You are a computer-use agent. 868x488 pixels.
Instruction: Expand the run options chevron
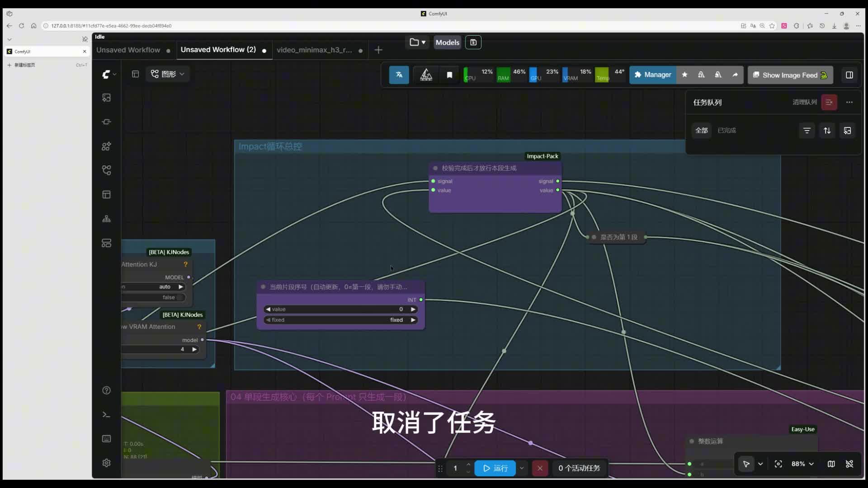522,468
